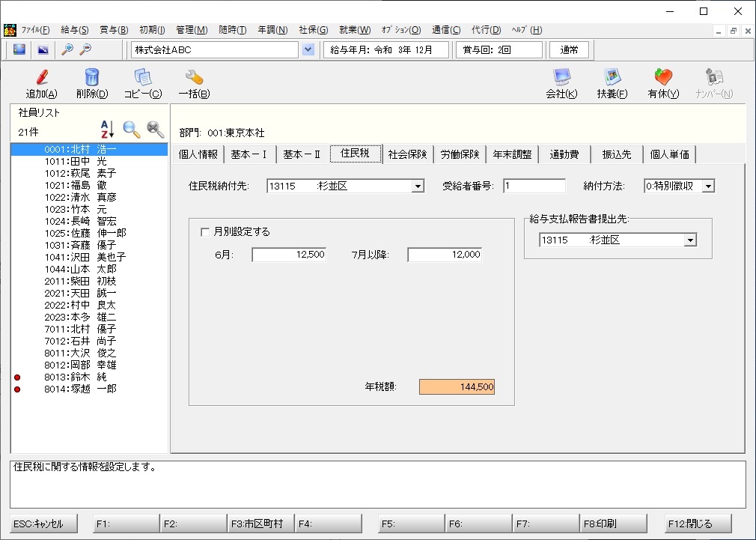
Task: Select employee 8012:岡部 幸雄
Action: [x=89, y=365]
